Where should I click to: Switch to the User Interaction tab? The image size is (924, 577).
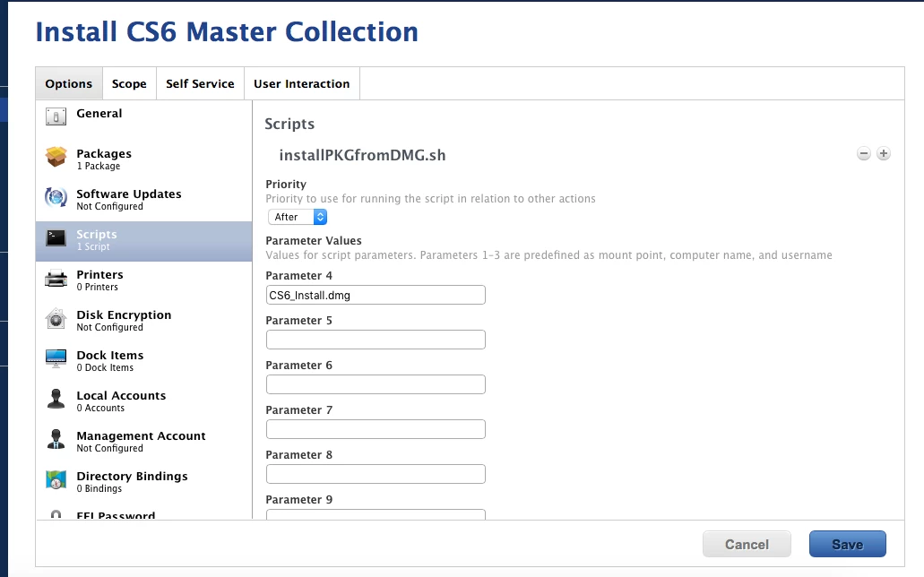pyautogui.click(x=302, y=83)
